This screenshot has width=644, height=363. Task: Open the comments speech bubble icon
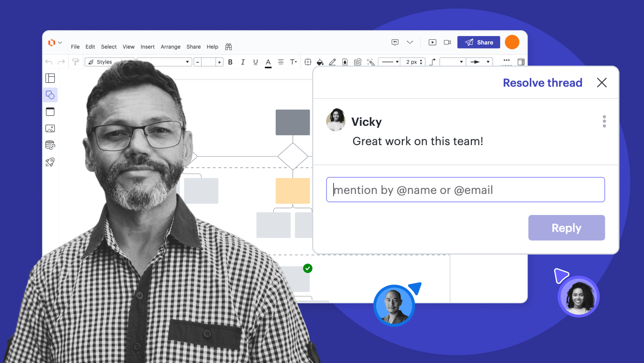click(395, 42)
